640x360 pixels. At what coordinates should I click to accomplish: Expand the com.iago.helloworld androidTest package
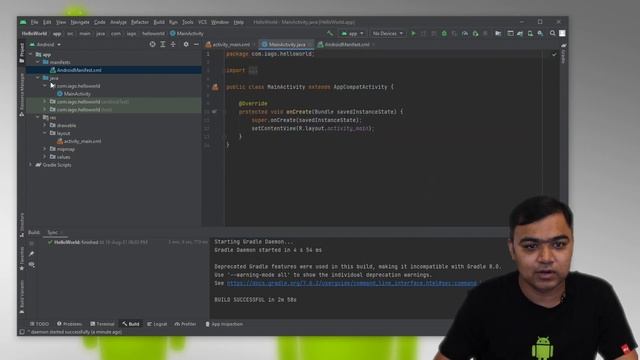(45, 101)
